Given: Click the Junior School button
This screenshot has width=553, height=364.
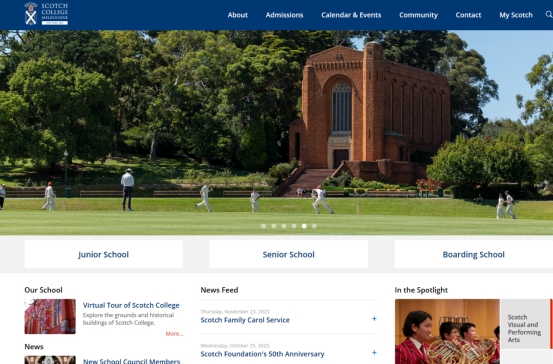Looking at the screenshot, I should pos(104,254).
